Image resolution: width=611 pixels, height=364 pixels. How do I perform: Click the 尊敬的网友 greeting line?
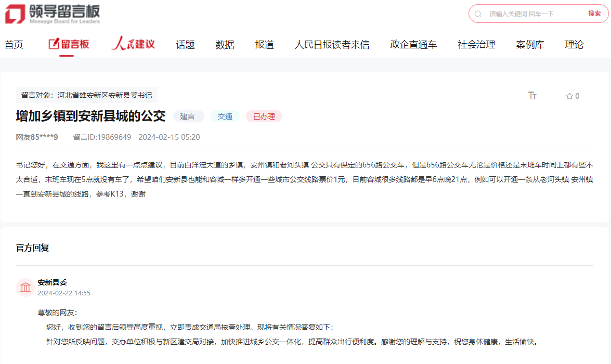[57, 313]
